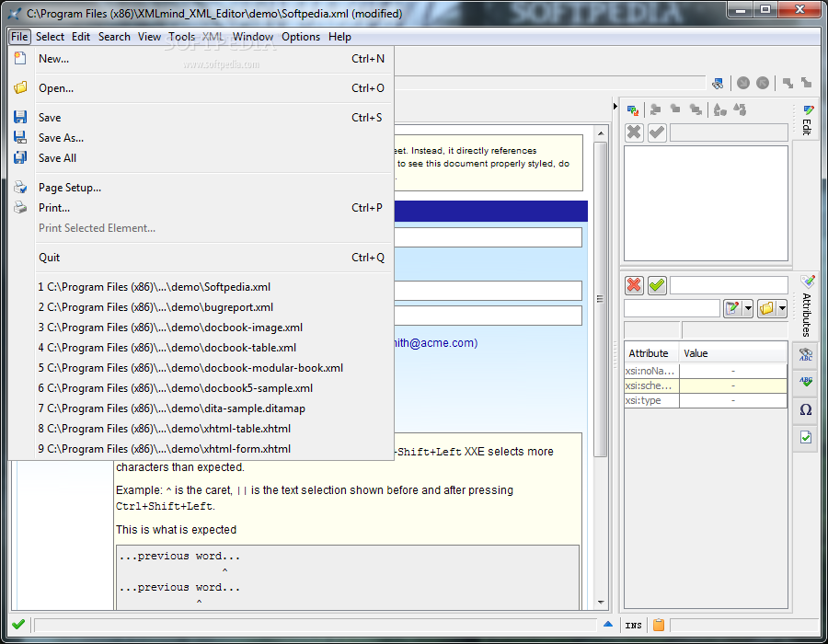Open the Search menu
The height and width of the screenshot is (644, 828).
114,37
